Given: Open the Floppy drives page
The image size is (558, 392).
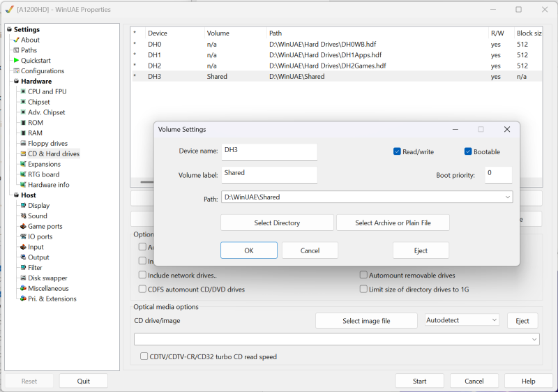Looking at the screenshot, I should click(47, 144).
